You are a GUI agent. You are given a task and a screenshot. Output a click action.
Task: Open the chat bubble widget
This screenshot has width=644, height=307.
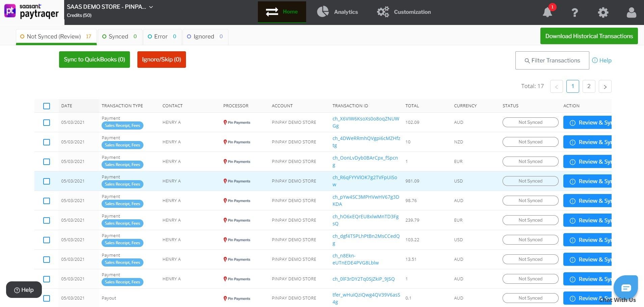(x=626, y=287)
